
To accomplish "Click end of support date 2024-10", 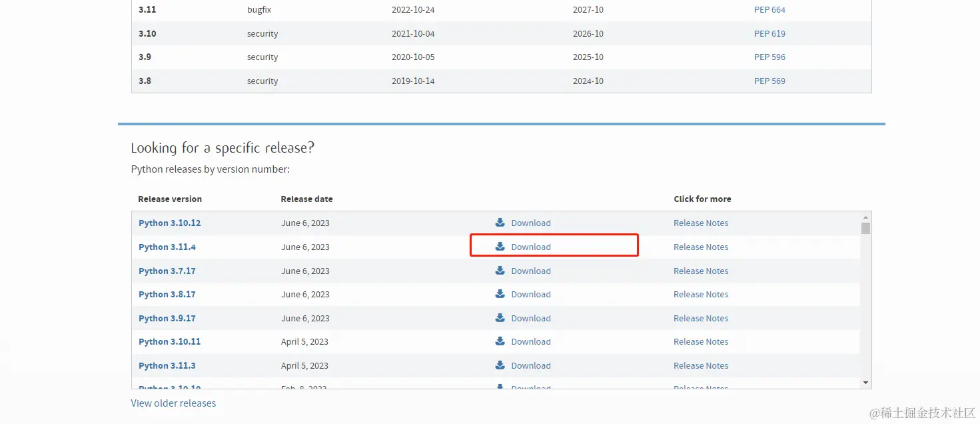I will 588,81.
